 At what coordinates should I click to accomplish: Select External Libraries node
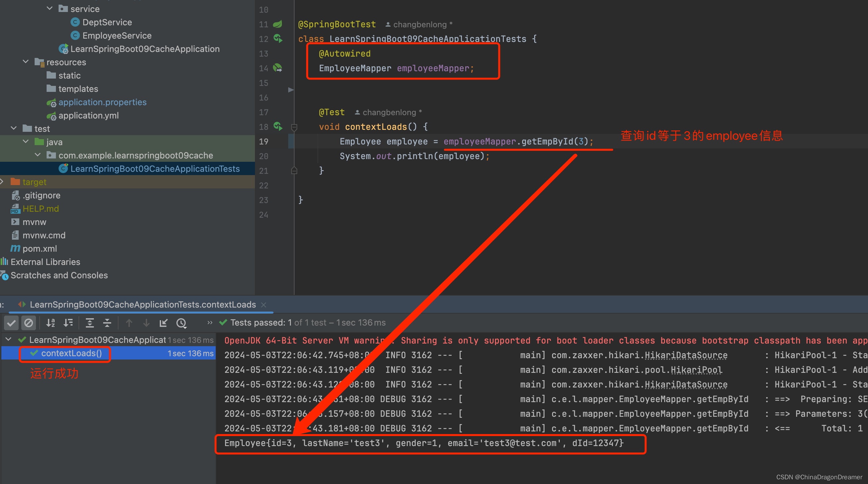(45, 262)
